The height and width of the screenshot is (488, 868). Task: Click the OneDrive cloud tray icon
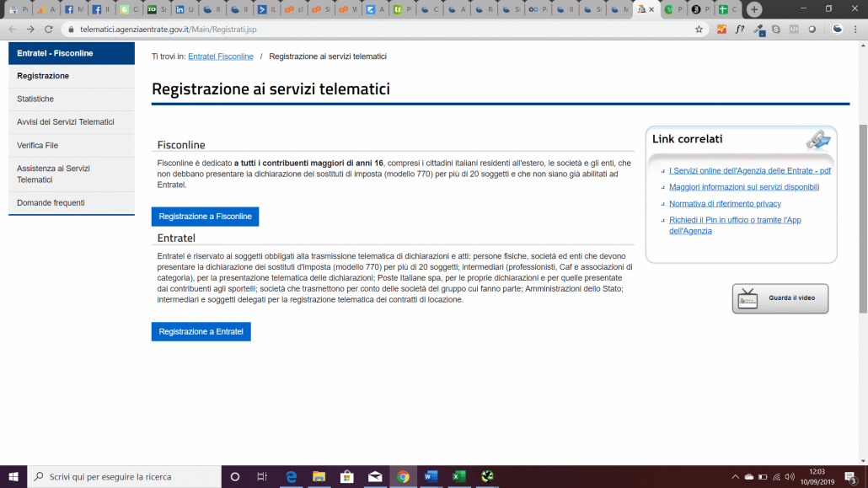[x=749, y=477]
